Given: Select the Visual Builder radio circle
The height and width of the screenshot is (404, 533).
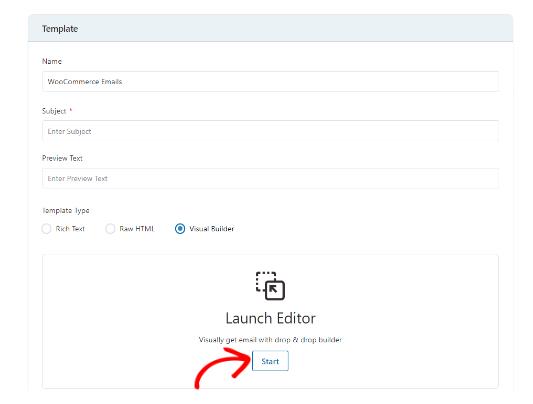Looking at the screenshot, I should pos(180,229).
